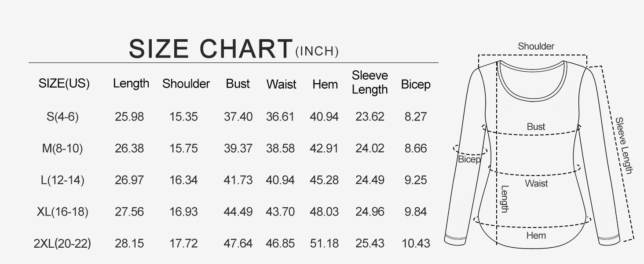
Task: Click the Sleeve Length table column header
Action: click(370, 82)
